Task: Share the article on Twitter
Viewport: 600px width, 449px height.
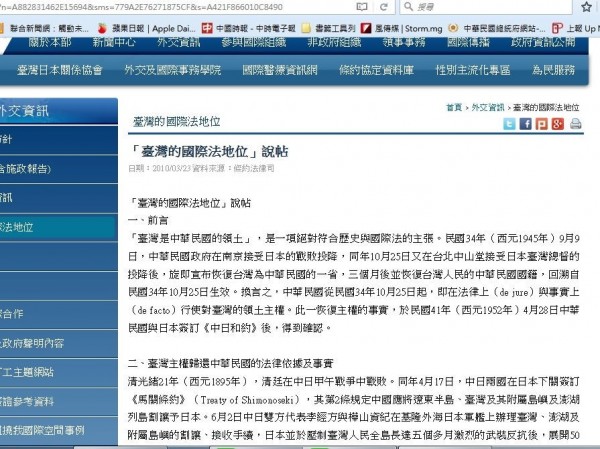Action: pyautogui.click(x=509, y=125)
